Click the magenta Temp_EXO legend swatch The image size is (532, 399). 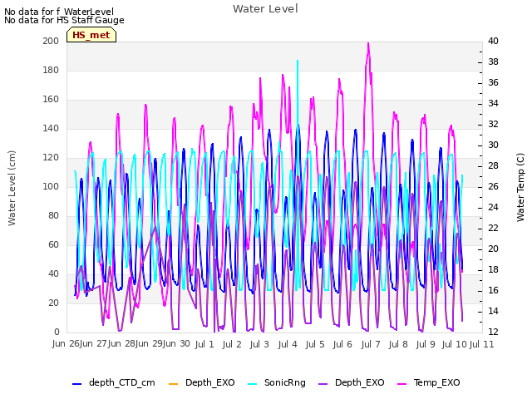coord(401,384)
